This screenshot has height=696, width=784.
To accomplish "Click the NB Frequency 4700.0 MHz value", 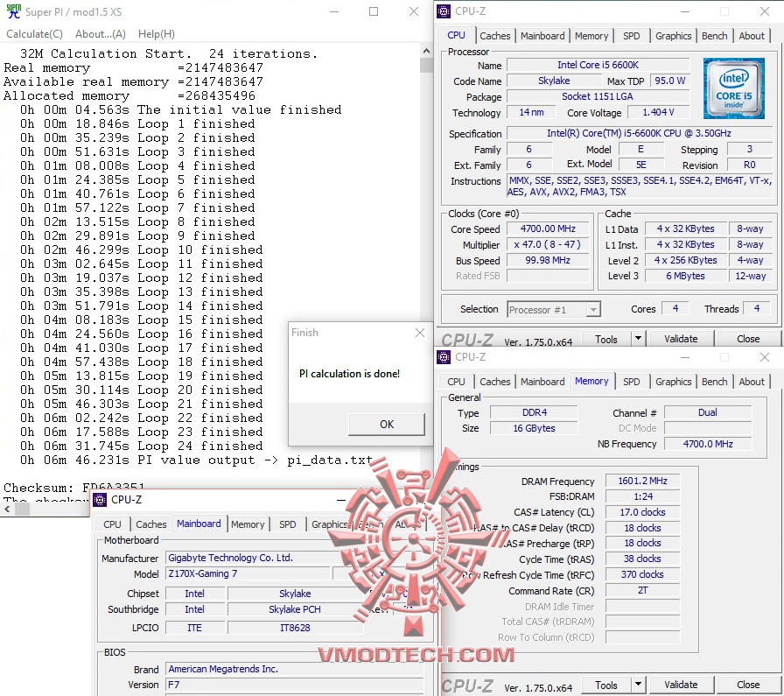I will pyautogui.click(x=708, y=444).
